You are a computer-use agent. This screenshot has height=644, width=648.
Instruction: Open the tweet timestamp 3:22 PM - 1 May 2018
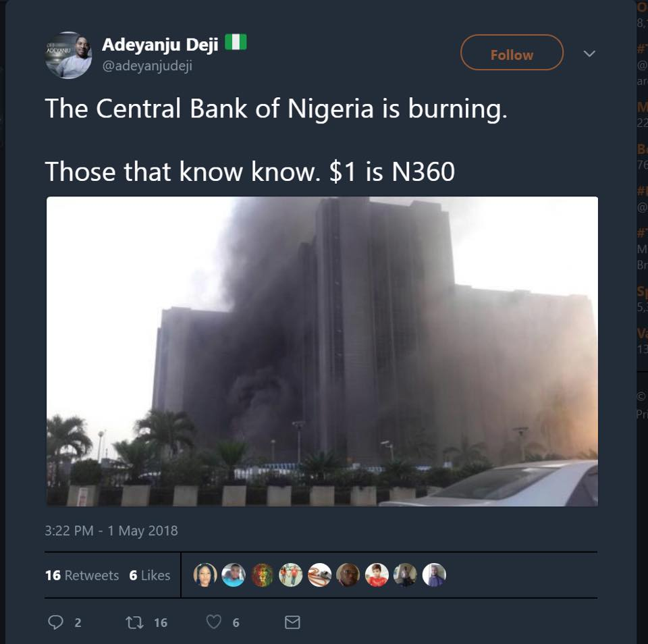tap(111, 531)
